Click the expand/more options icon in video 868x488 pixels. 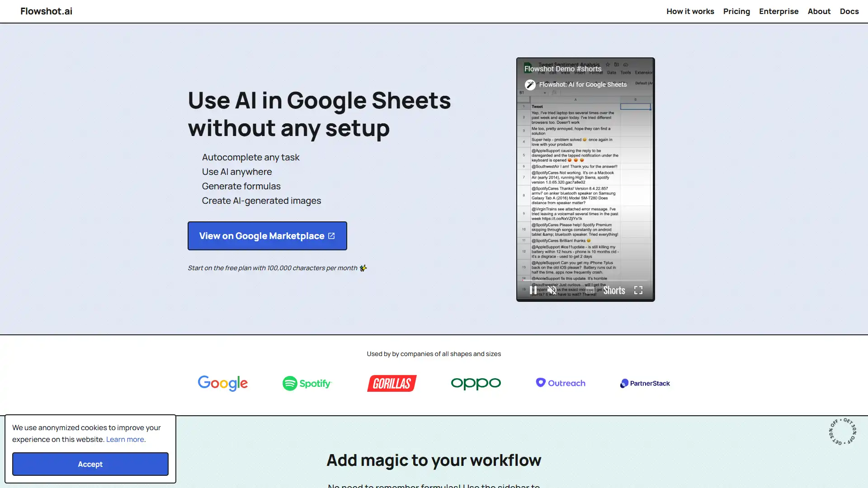(x=638, y=290)
